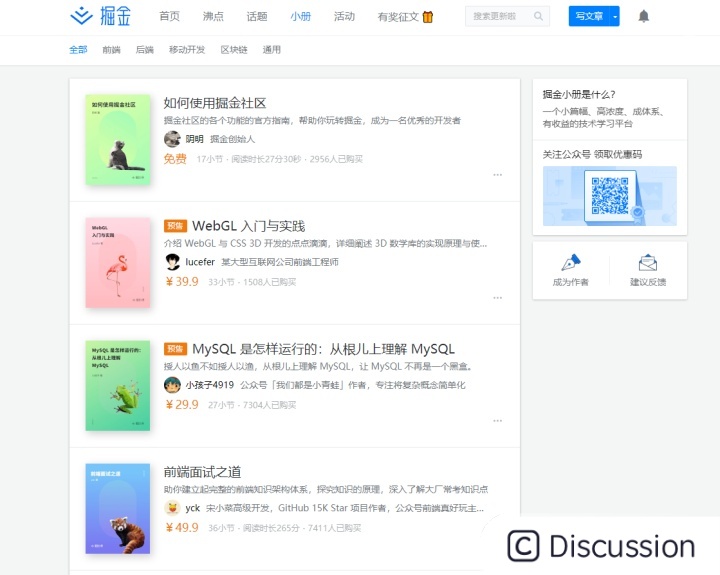Click 某大型互联网公司前端工程师 description
This screenshot has width=720, height=575.
click(280, 262)
